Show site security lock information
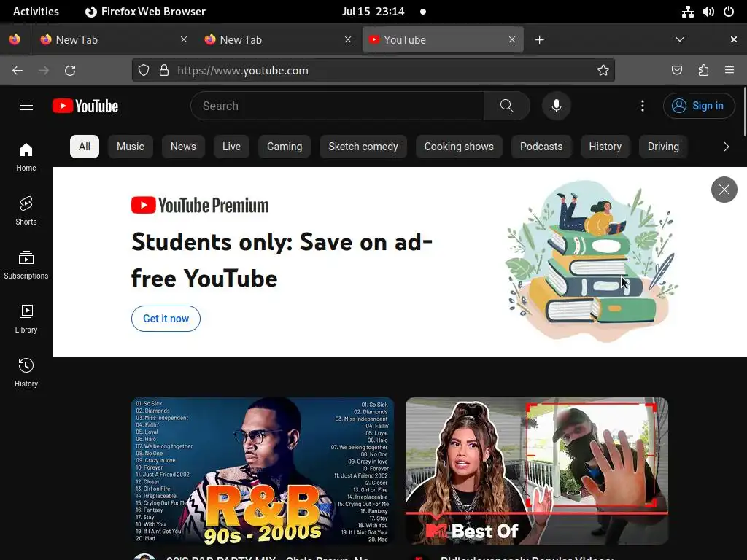The image size is (747, 560). [164, 71]
